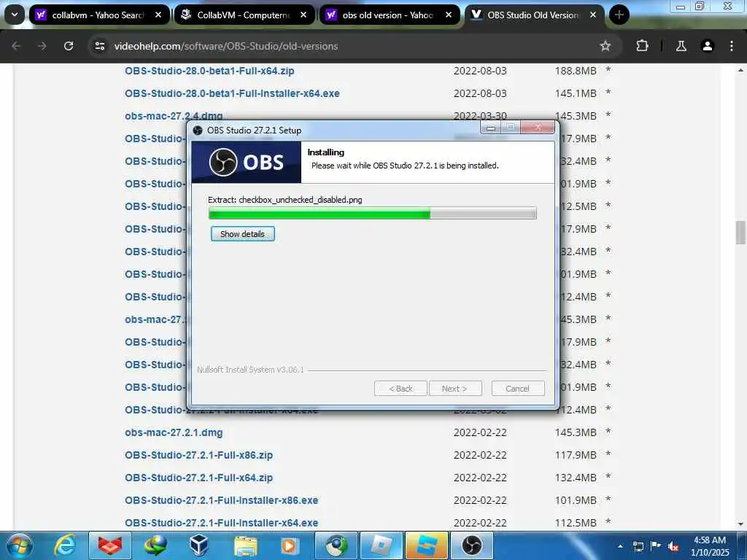Click the Extract: checkbox_unchecked_disabled.png status text

[x=285, y=200]
